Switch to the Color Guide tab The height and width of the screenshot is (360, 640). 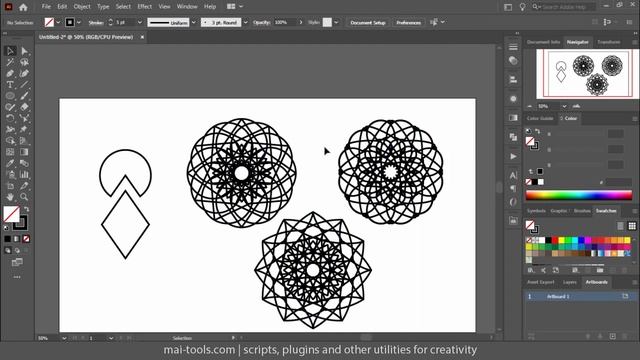tap(540, 118)
